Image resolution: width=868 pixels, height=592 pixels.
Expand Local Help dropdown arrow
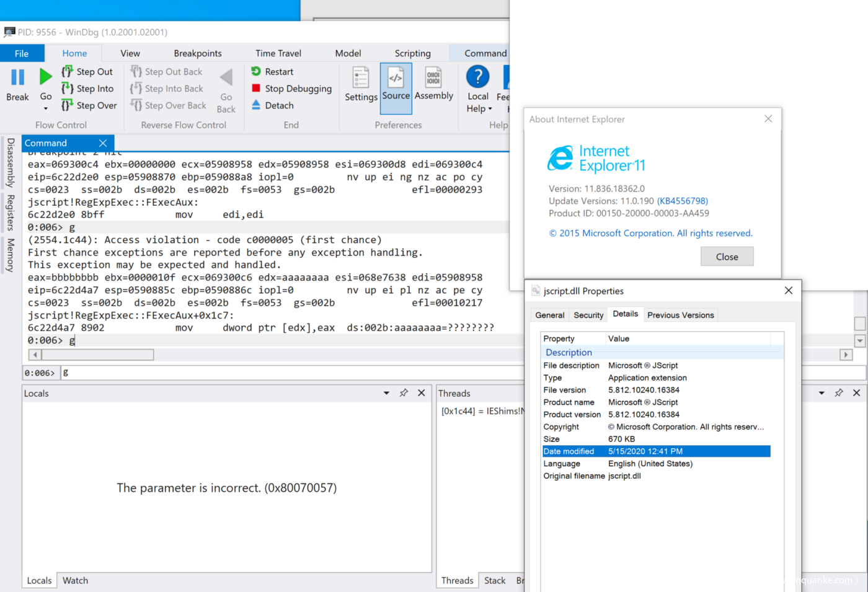[x=490, y=109]
